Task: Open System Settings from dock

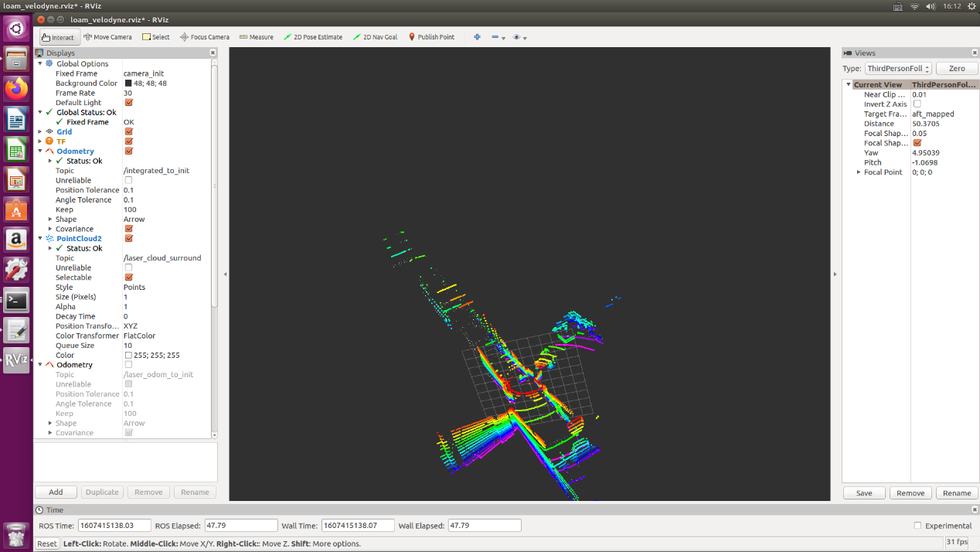Action: 16,270
